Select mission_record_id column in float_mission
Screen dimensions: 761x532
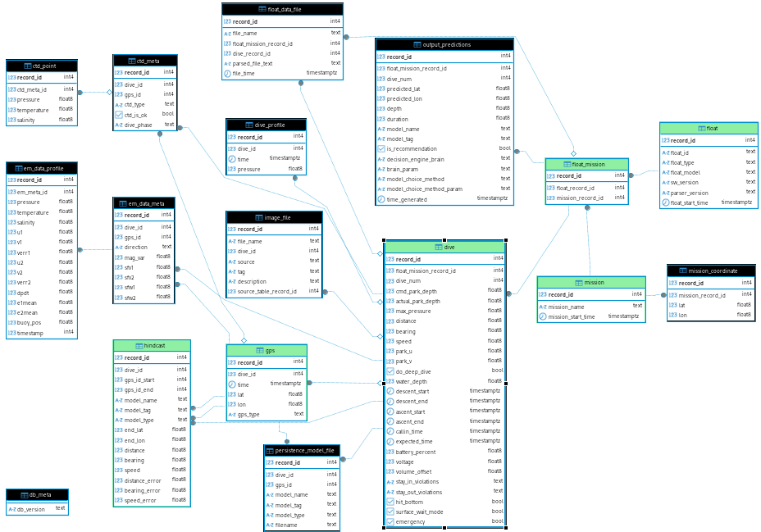coord(586,198)
